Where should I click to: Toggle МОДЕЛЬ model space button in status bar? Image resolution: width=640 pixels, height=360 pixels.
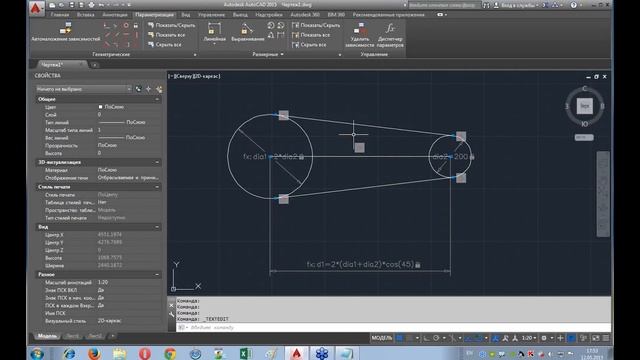point(382,338)
